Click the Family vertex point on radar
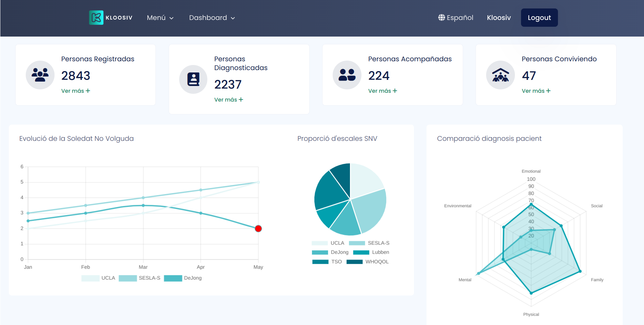The width and height of the screenshot is (644, 325). 580,271
